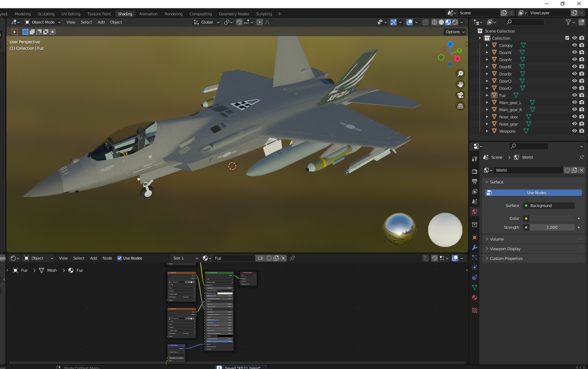Open the Material properties tab
Screen dimensions: 588x369
coord(474,297)
